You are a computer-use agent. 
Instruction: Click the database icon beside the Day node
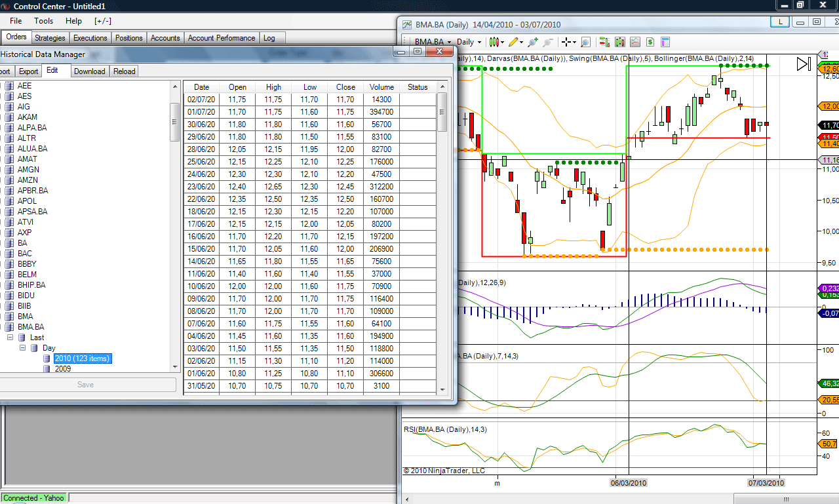34,348
